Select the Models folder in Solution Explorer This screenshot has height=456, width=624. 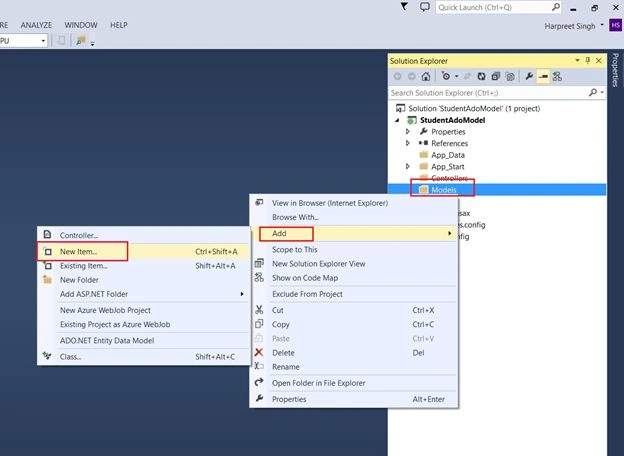click(497, 190)
